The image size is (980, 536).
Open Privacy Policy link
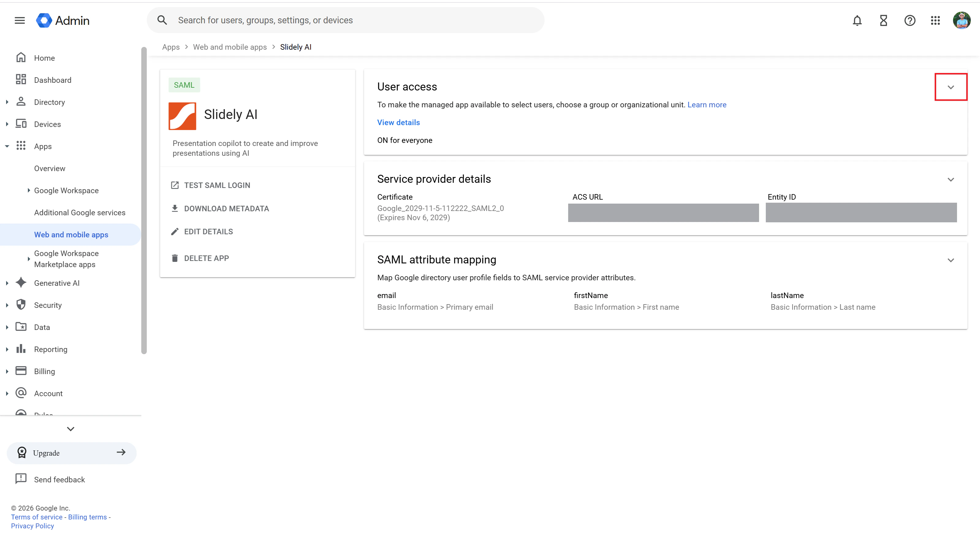[32, 526]
